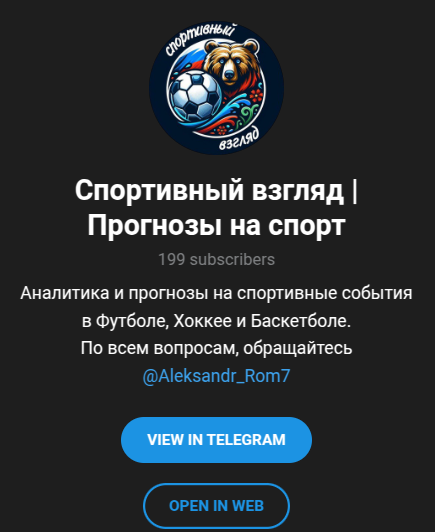Click the soccer ball in the logo
This screenshot has height=532, width=435.
(195, 96)
